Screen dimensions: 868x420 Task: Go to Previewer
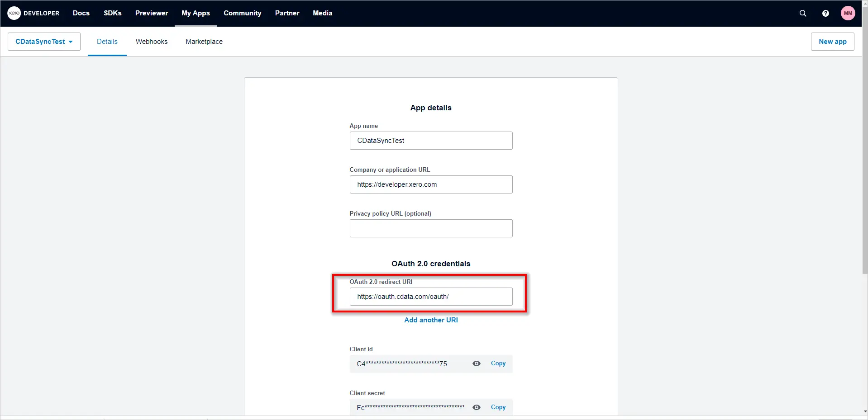coord(152,13)
